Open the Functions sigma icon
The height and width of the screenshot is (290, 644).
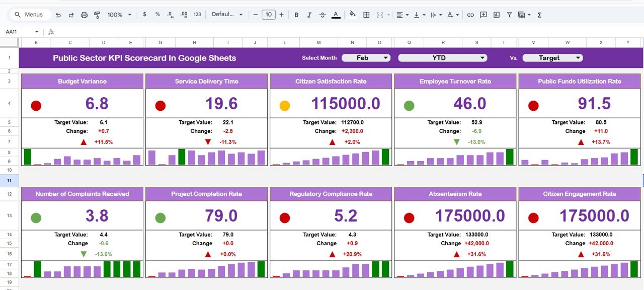pos(538,15)
